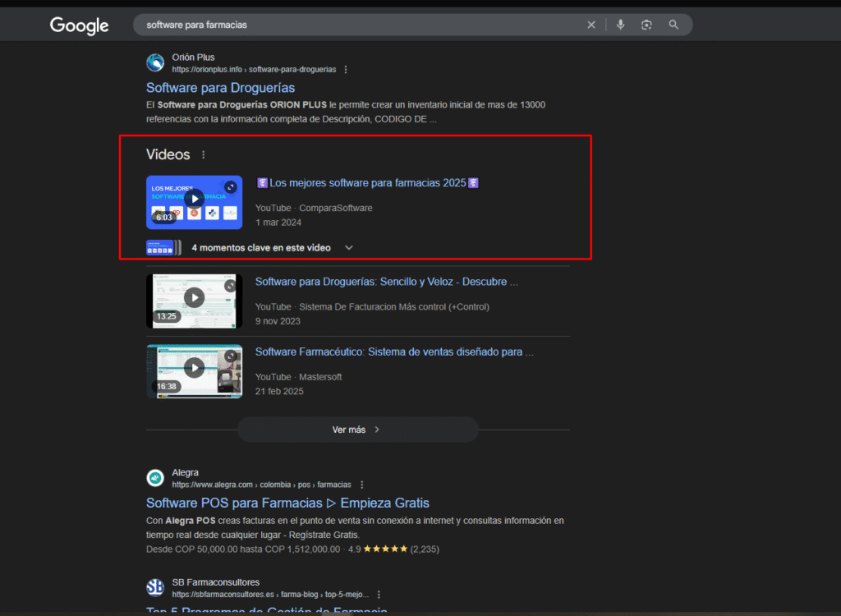
Task: Click the magnifying glass search icon
Action: pyautogui.click(x=673, y=25)
